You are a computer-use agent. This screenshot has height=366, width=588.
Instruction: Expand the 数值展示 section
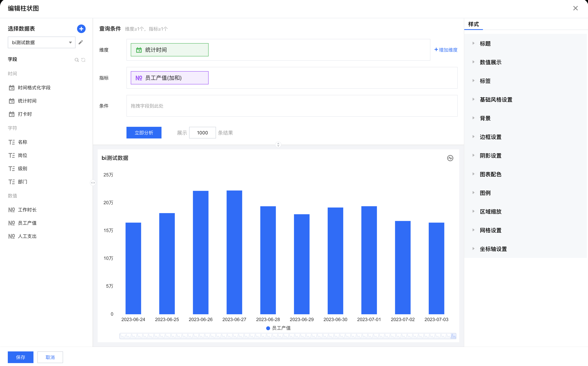pos(490,62)
